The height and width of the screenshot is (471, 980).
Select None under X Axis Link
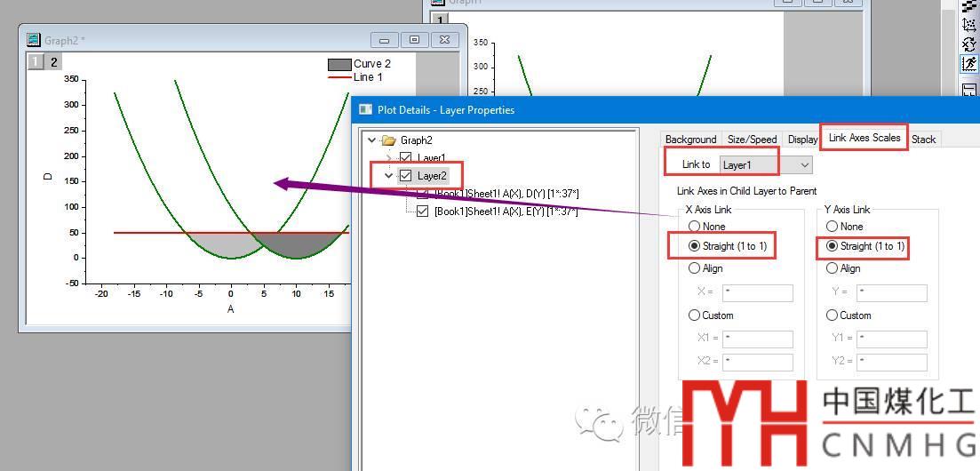pos(694,227)
